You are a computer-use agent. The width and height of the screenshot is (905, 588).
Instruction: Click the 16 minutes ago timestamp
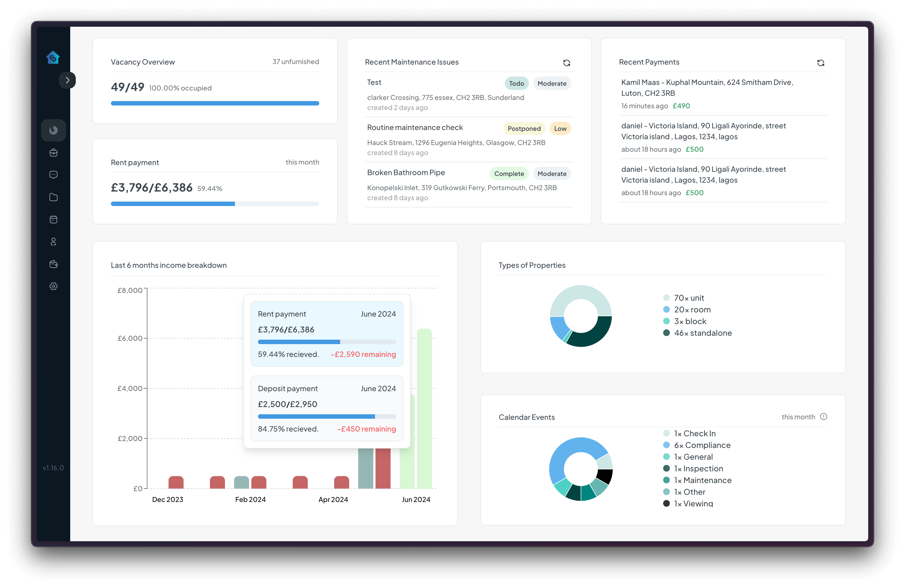coord(644,106)
